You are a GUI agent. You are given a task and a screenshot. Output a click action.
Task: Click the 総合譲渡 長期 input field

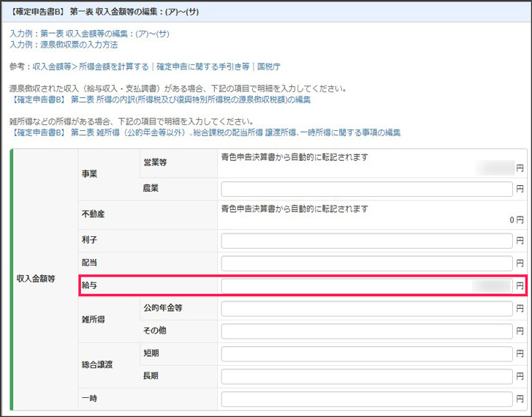[367, 377]
